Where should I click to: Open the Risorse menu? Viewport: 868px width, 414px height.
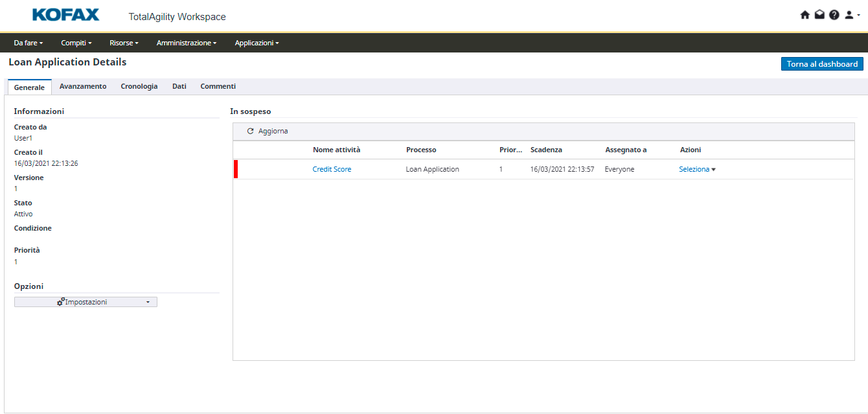(124, 43)
